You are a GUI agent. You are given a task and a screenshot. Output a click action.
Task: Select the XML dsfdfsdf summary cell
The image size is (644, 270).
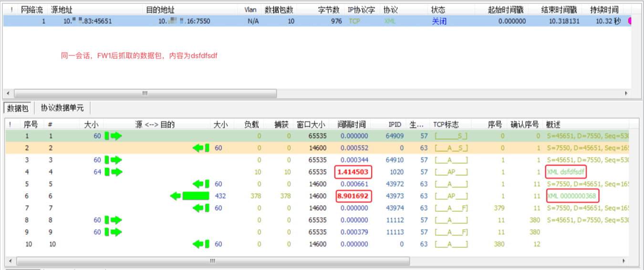566,172
